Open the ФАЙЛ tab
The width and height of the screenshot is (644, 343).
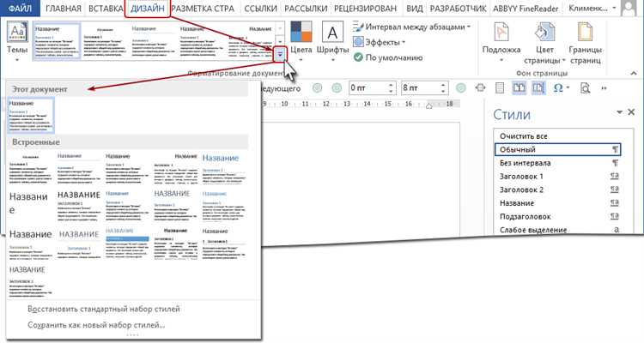tap(20, 9)
